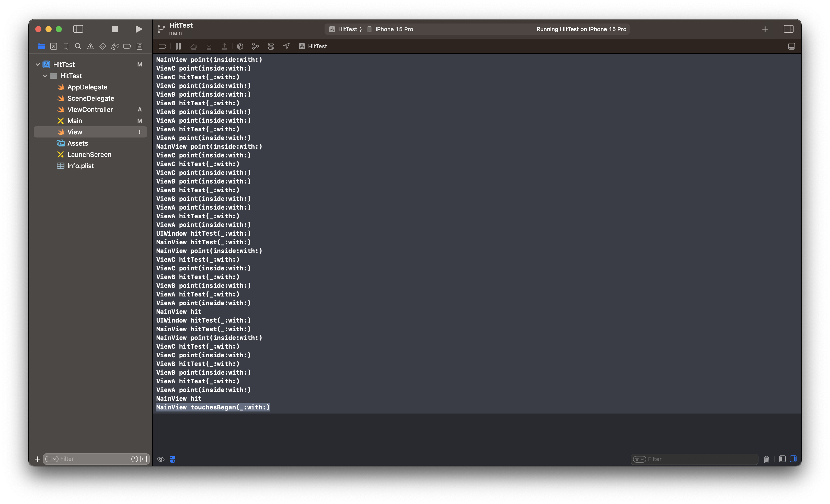Collapse the HitTest project root
Image resolution: width=830 pixels, height=504 pixels.
[x=38, y=64]
